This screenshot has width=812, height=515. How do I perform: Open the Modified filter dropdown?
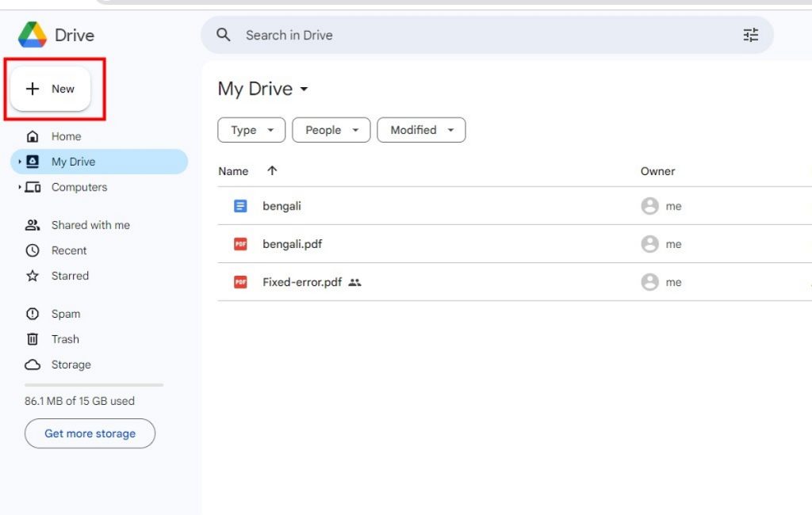click(421, 130)
